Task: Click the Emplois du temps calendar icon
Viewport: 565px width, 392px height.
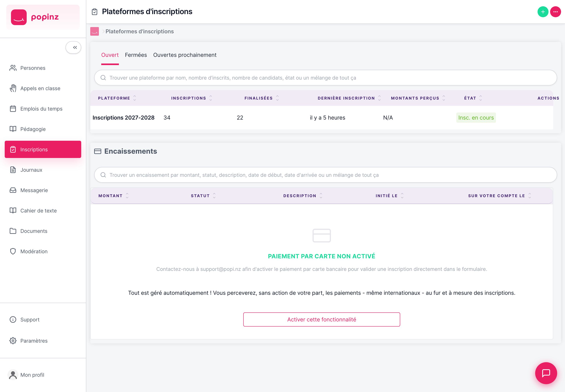Action: click(13, 109)
